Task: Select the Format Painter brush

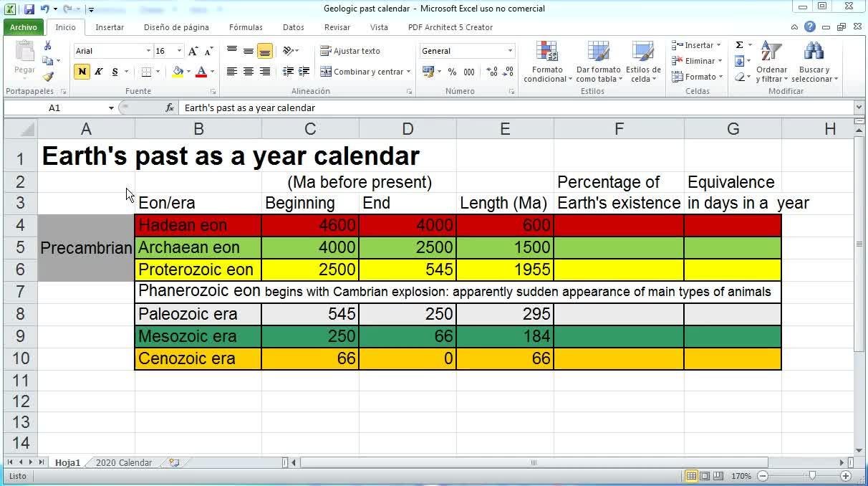Action: (x=48, y=76)
